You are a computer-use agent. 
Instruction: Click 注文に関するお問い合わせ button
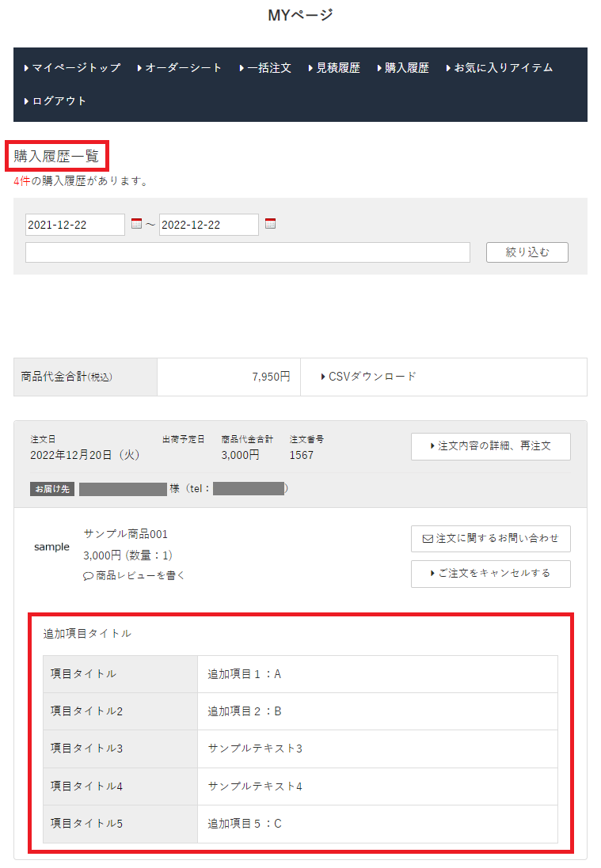[x=490, y=539]
